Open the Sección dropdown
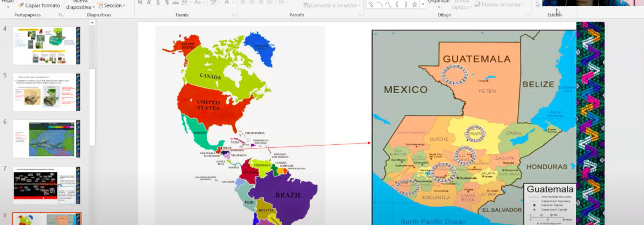 (112, 5)
